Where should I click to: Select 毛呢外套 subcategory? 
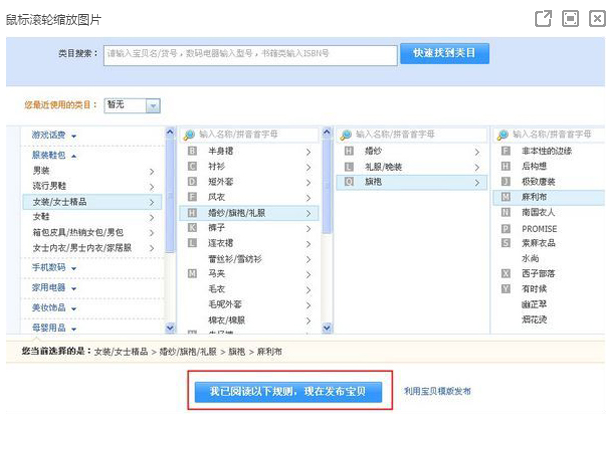click(x=249, y=304)
